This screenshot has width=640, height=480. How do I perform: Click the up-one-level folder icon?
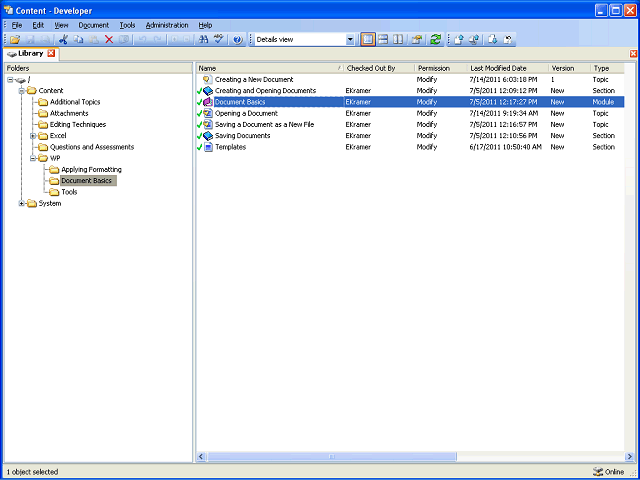[416, 40]
